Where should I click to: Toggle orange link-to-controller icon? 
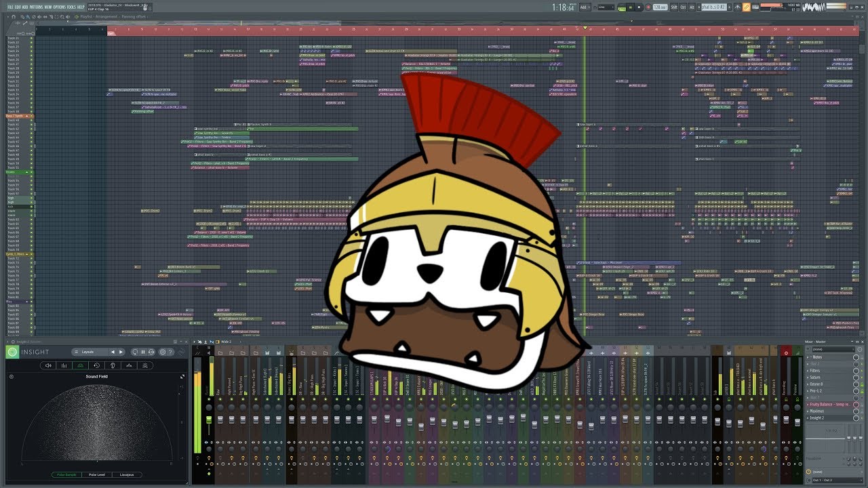(x=746, y=7)
